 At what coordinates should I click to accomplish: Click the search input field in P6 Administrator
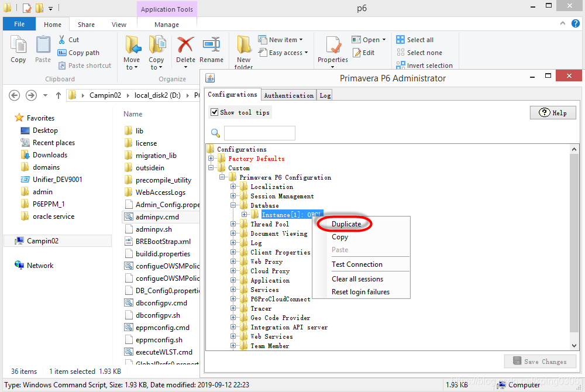pyautogui.click(x=259, y=133)
